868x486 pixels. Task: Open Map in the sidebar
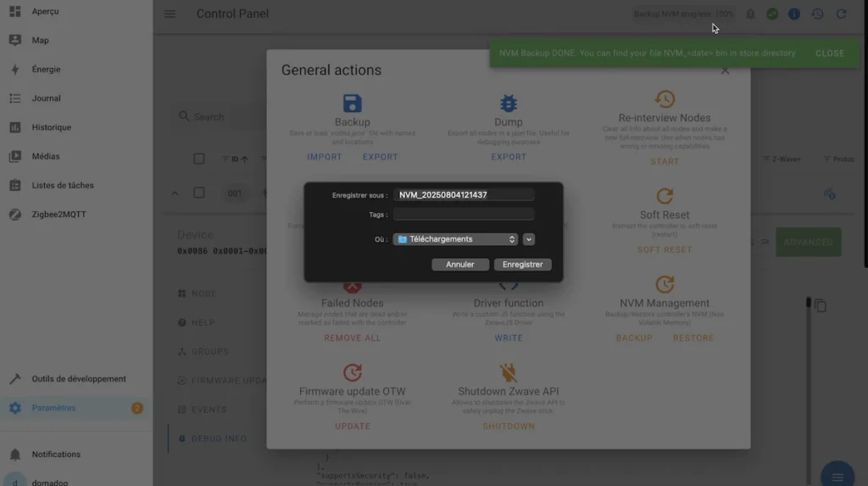point(76,41)
